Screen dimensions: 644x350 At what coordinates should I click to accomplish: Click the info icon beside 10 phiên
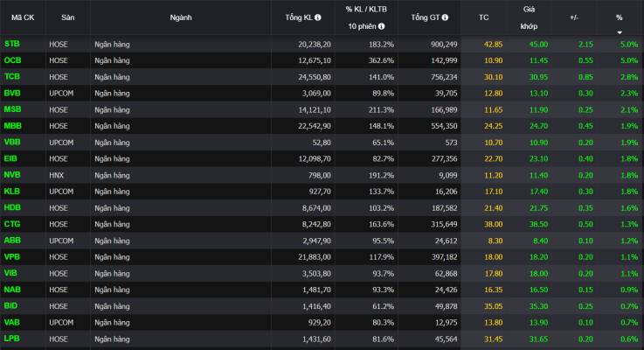(382, 26)
